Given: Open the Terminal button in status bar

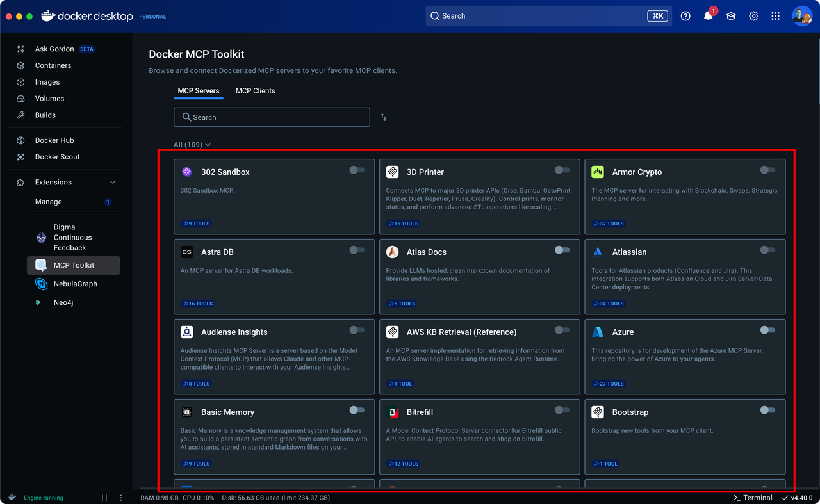Looking at the screenshot, I should pos(753,498).
